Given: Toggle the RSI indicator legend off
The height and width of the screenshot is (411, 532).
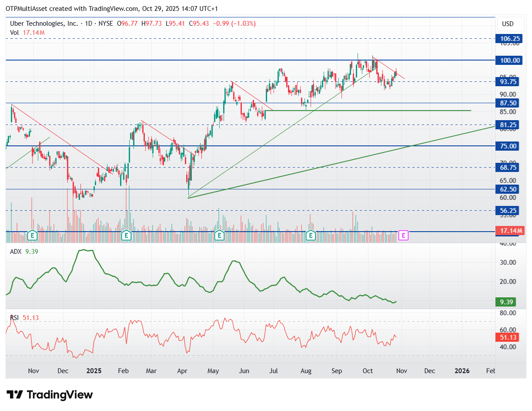Looking at the screenshot, I should [13, 317].
